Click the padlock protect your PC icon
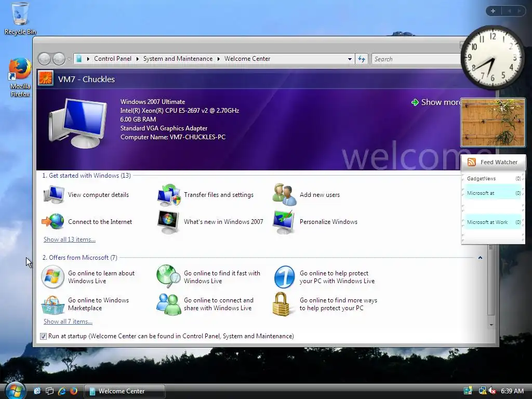532x399 pixels. pyautogui.click(x=281, y=304)
